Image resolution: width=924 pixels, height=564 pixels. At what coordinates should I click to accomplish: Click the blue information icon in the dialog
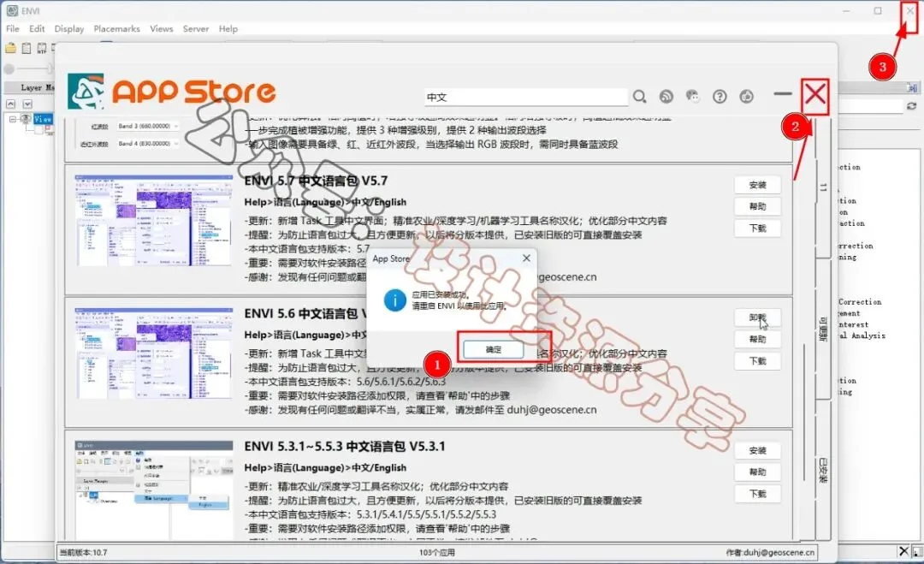click(x=394, y=300)
